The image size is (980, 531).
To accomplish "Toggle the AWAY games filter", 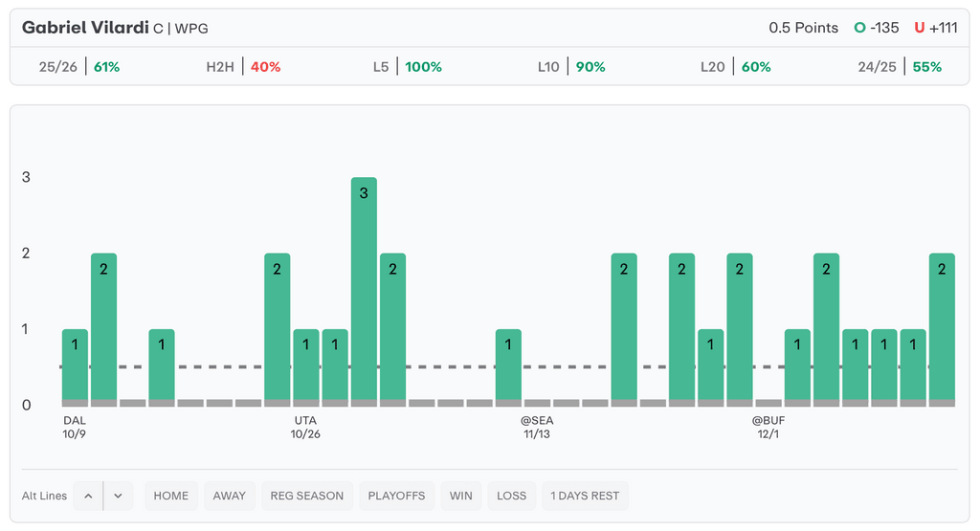I will [229, 496].
